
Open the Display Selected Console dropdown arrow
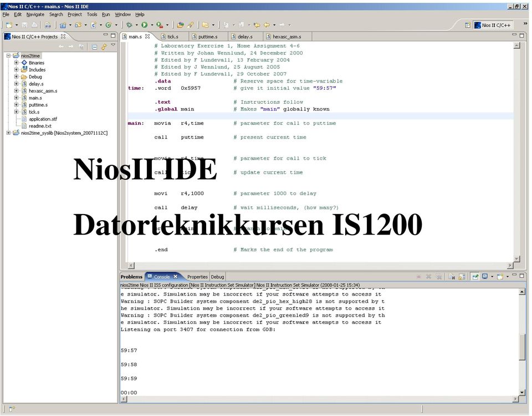(492, 276)
